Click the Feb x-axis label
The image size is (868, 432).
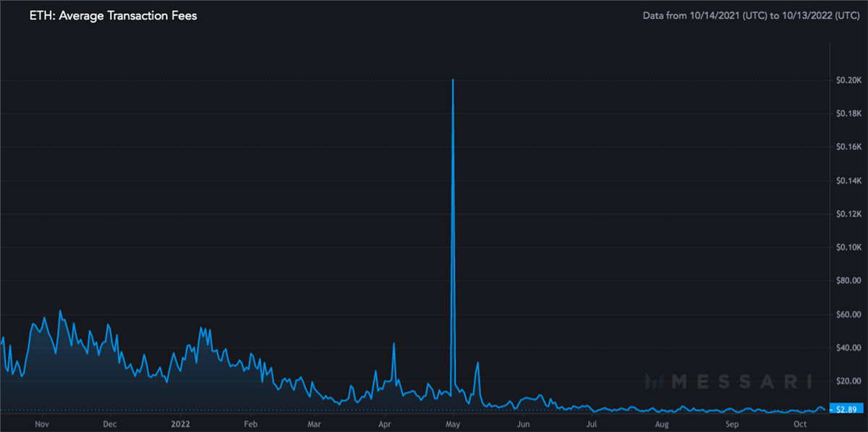251,424
